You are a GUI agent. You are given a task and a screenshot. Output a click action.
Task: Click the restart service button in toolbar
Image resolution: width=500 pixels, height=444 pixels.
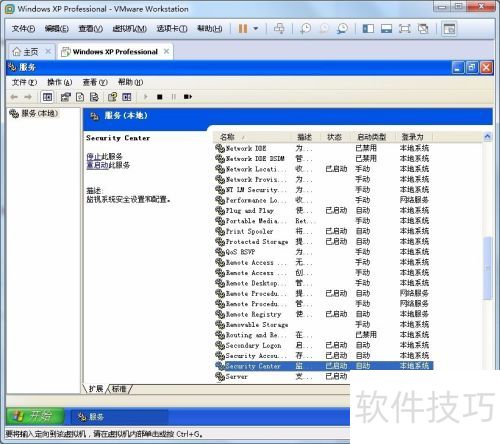(188, 97)
